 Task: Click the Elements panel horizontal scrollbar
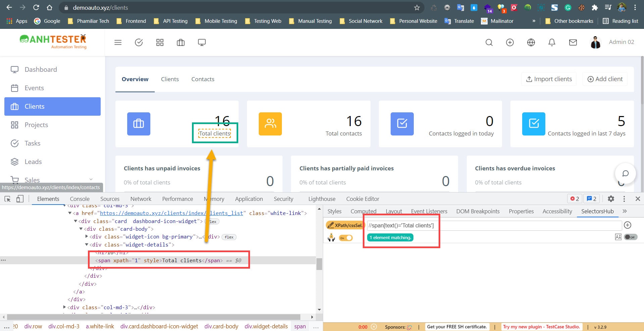click(153, 317)
